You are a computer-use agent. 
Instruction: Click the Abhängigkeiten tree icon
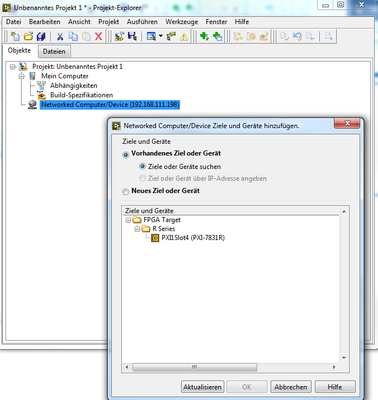pyautogui.click(x=41, y=86)
